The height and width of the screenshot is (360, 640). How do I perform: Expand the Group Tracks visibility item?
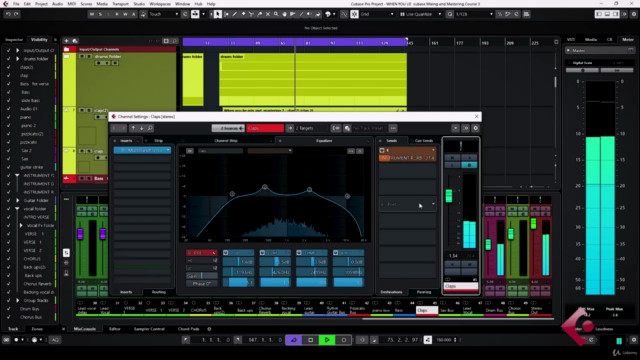point(18,300)
